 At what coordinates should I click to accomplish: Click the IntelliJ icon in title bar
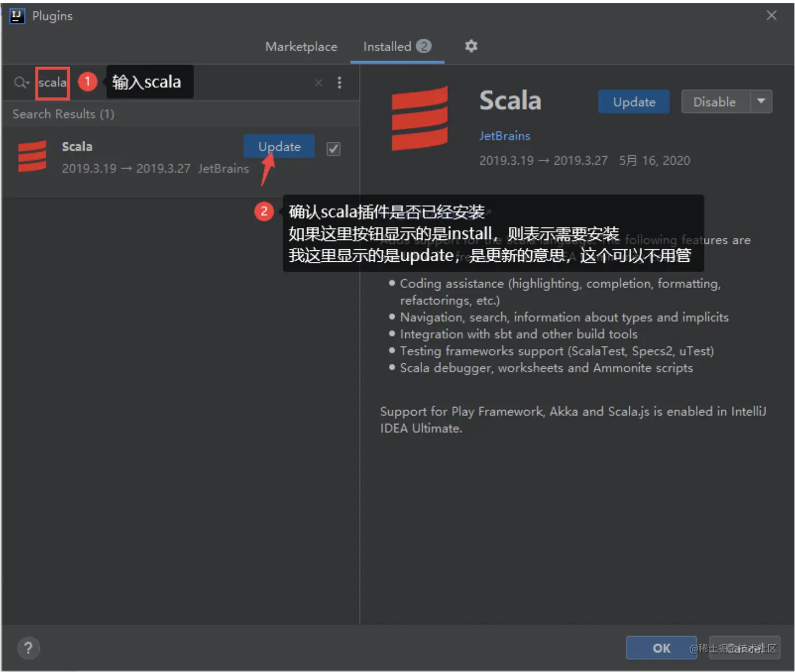click(x=17, y=16)
